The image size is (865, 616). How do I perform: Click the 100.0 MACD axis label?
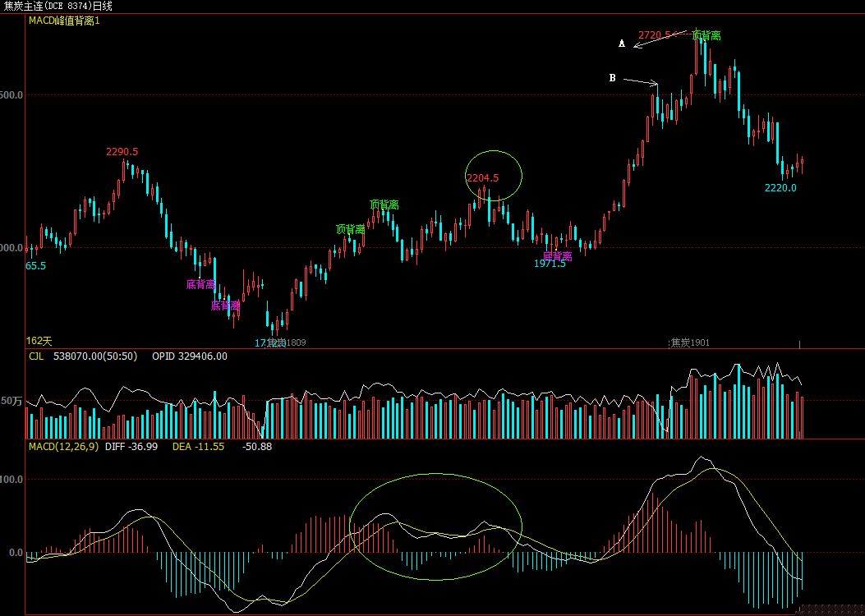tap(12, 478)
